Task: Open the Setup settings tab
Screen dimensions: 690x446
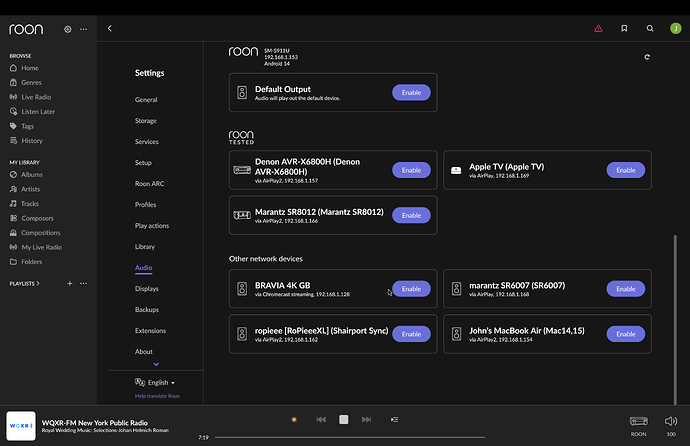Action: point(143,163)
